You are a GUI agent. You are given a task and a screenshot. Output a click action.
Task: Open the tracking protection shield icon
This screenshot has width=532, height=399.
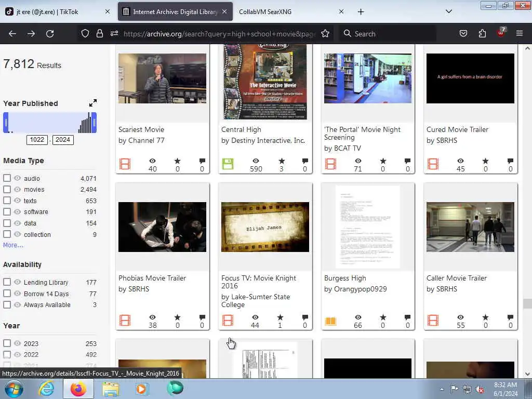(85, 34)
